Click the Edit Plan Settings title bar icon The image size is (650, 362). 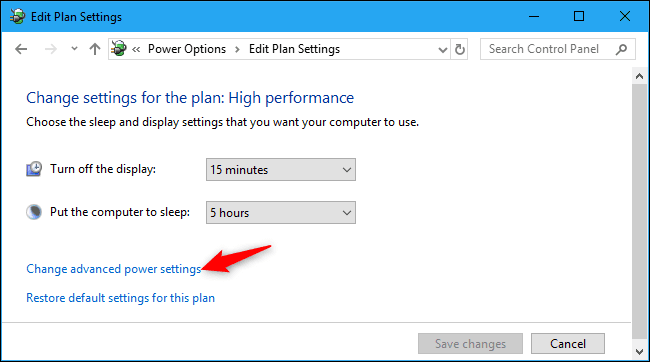17,17
